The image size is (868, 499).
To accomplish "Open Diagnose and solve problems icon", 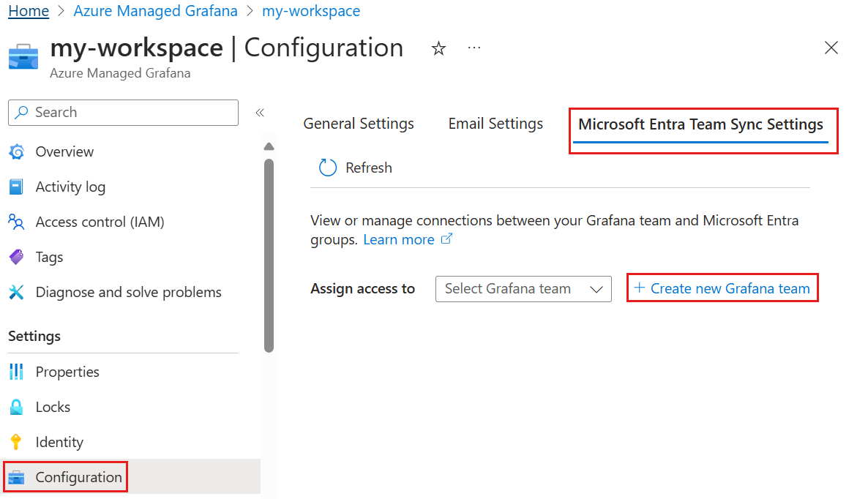I will point(16,292).
